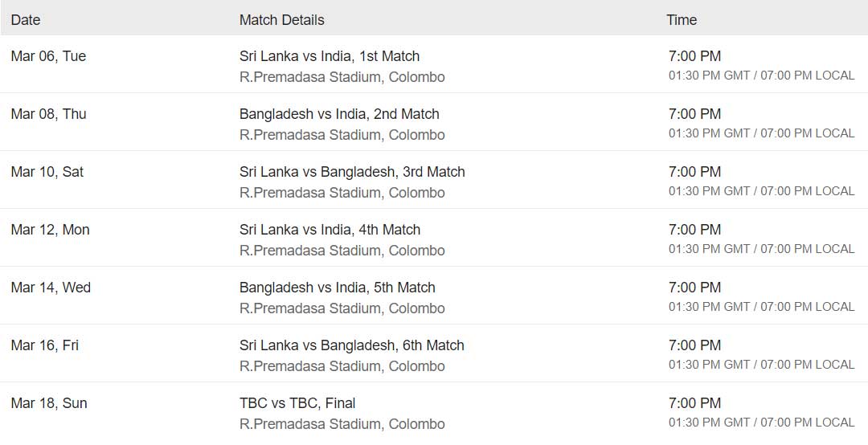This screenshot has height=445, width=868.
Task: Open Sri Lanka vs Bangladesh, 3rd Match
Action: click(352, 172)
